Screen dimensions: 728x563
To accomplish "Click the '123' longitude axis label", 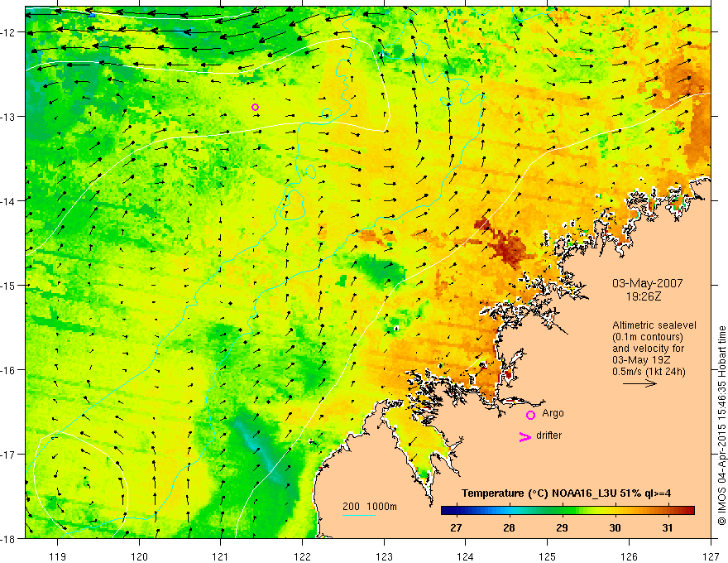I will click(384, 556).
